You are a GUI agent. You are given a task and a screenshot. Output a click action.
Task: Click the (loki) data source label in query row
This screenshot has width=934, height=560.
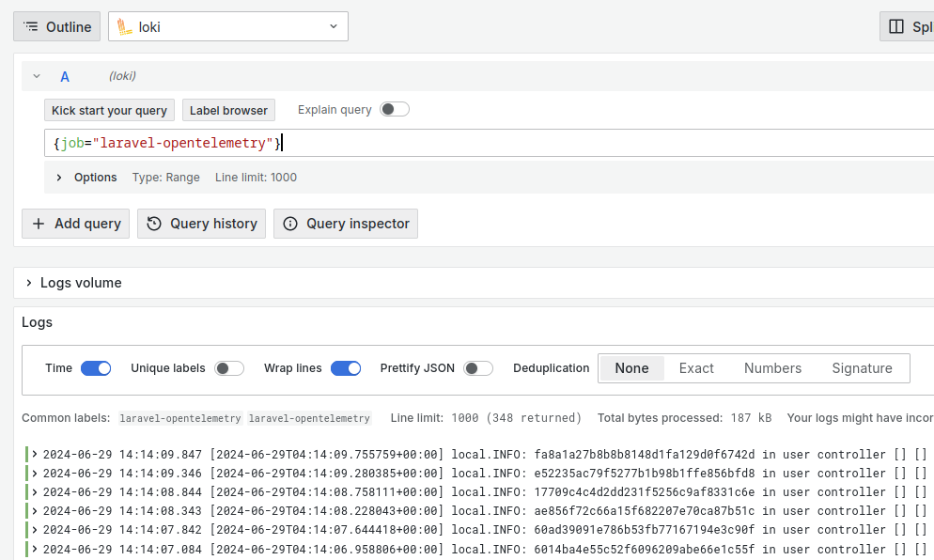pyautogui.click(x=122, y=76)
